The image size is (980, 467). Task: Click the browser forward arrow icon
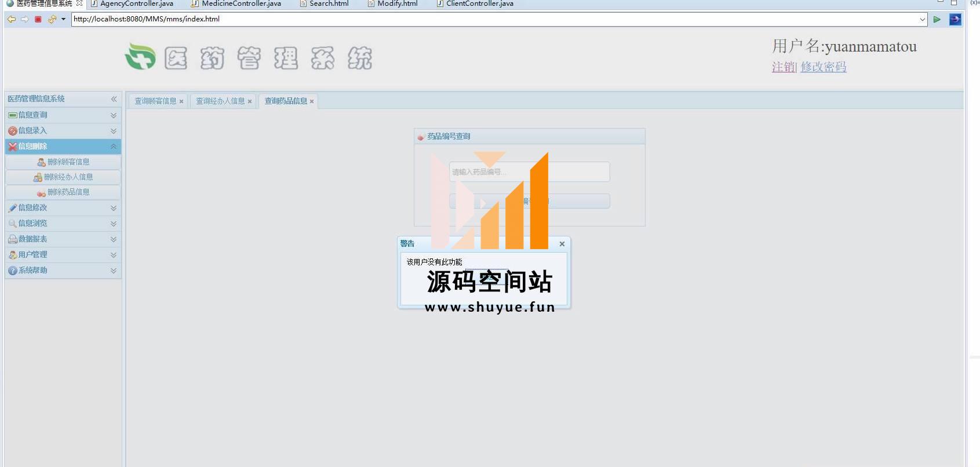[24, 19]
